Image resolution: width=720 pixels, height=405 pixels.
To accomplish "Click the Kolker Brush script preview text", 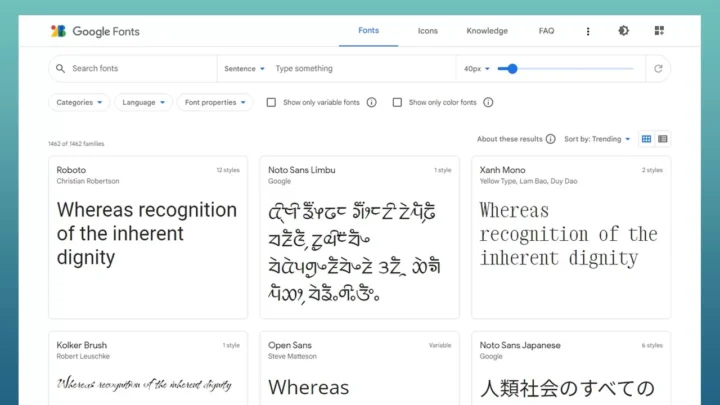I will [144, 383].
